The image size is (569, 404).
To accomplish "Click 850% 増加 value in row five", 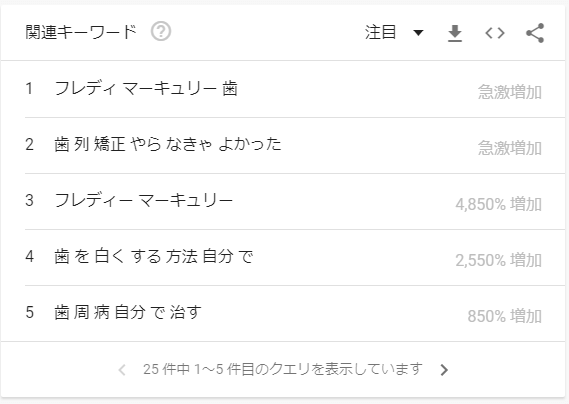I will pos(504,316).
